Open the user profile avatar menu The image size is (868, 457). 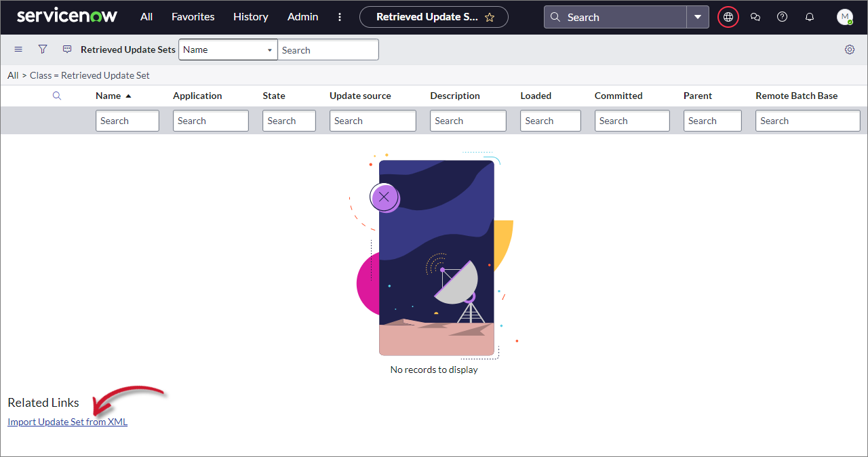(x=844, y=17)
